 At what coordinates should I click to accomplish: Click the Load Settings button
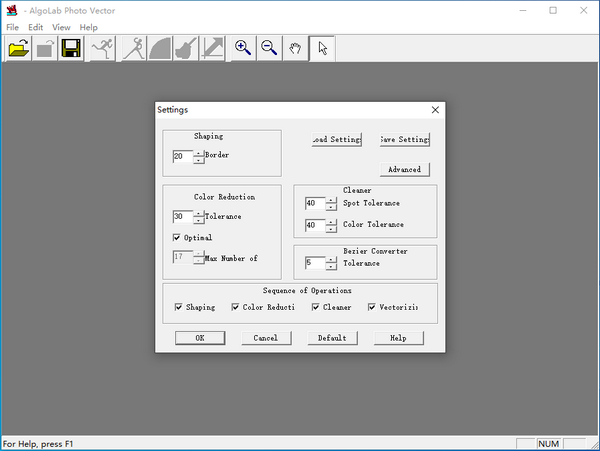pyautogui.click(x=335, y=139)
